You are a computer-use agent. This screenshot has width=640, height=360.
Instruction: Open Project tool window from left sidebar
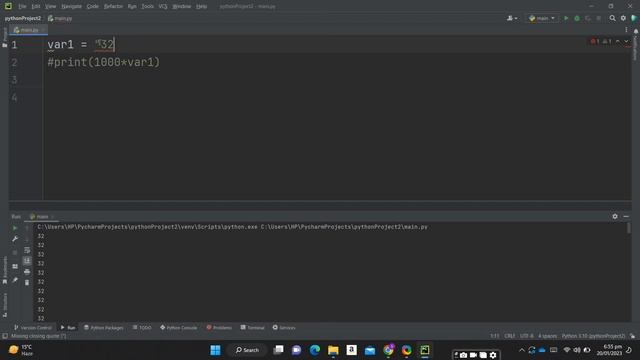4,38
